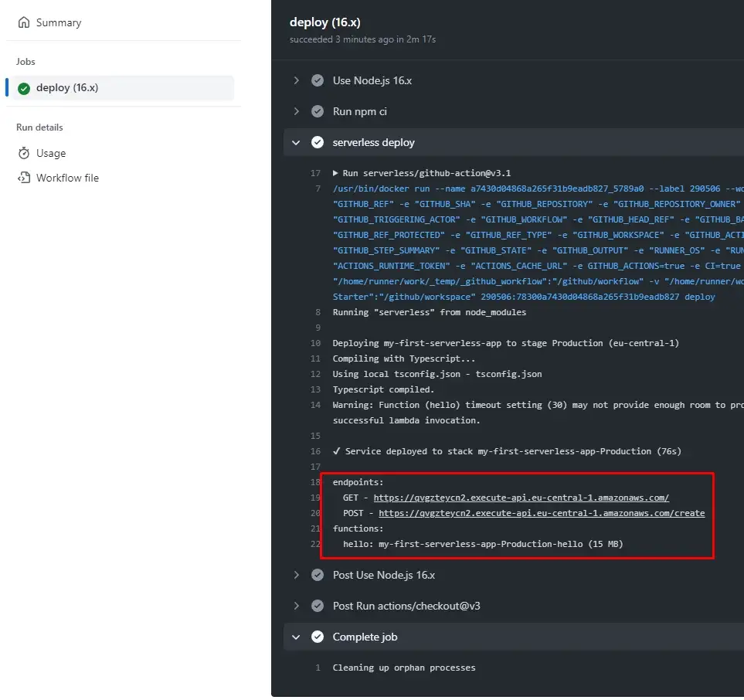Screen dimensions: 744x700
Task: Open the POST create endpoint link
Action: pos(542,514)
